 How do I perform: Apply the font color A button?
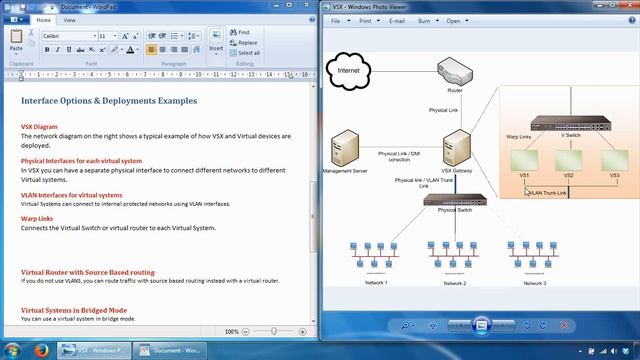(130, 50)
